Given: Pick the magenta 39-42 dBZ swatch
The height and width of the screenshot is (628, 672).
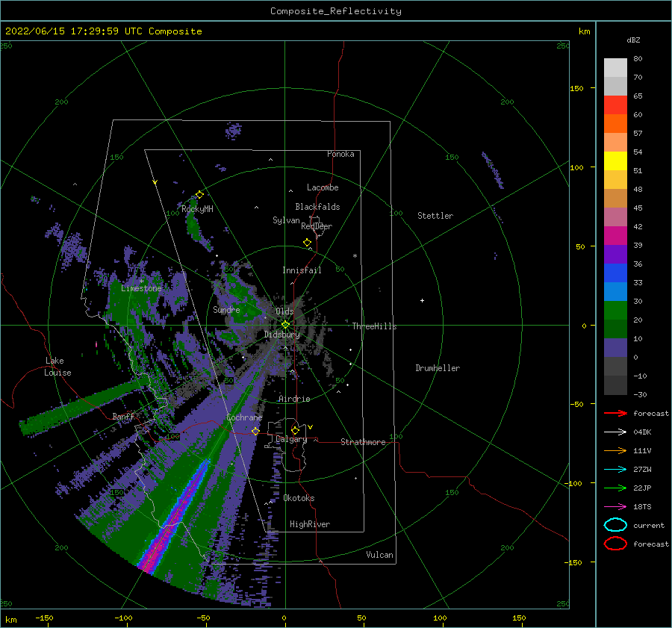Looking at the screenshot, I should pos(615,236).
